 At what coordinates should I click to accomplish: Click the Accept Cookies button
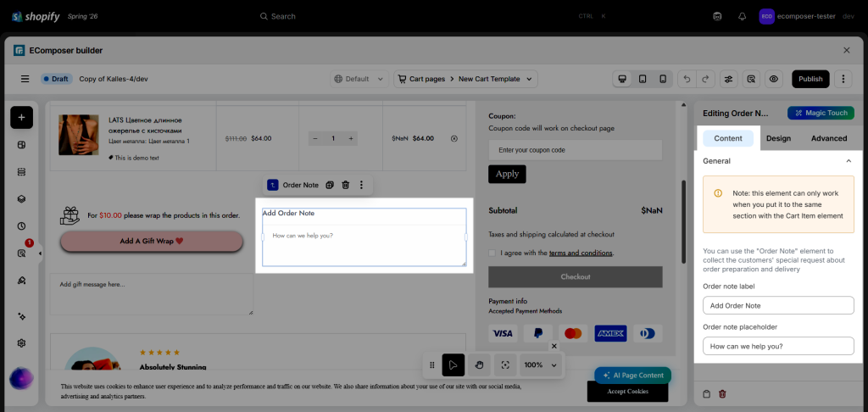627,392
